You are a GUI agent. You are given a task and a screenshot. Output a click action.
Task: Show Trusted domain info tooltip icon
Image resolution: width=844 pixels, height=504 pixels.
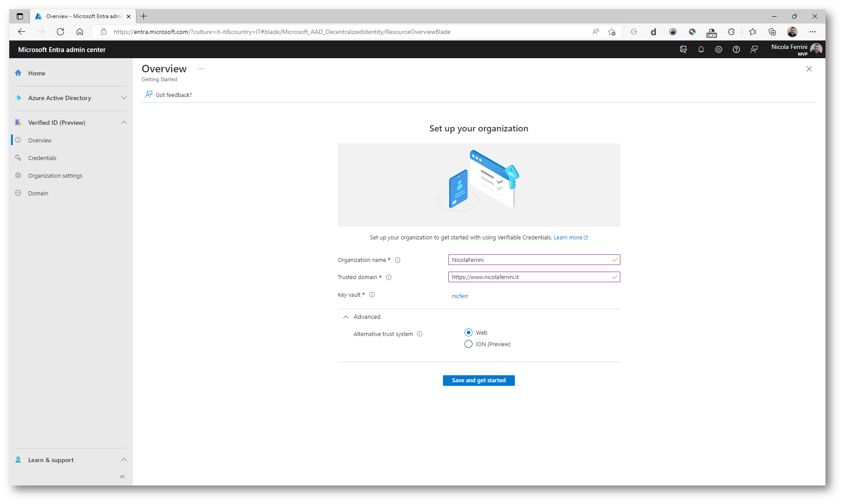coord(389,277)
